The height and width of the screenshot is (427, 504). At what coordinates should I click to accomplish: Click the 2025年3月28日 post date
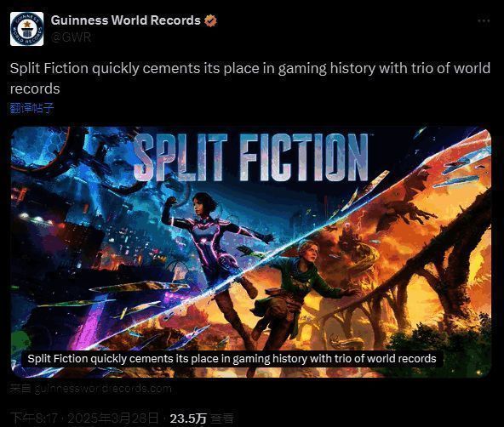point(113,418)
